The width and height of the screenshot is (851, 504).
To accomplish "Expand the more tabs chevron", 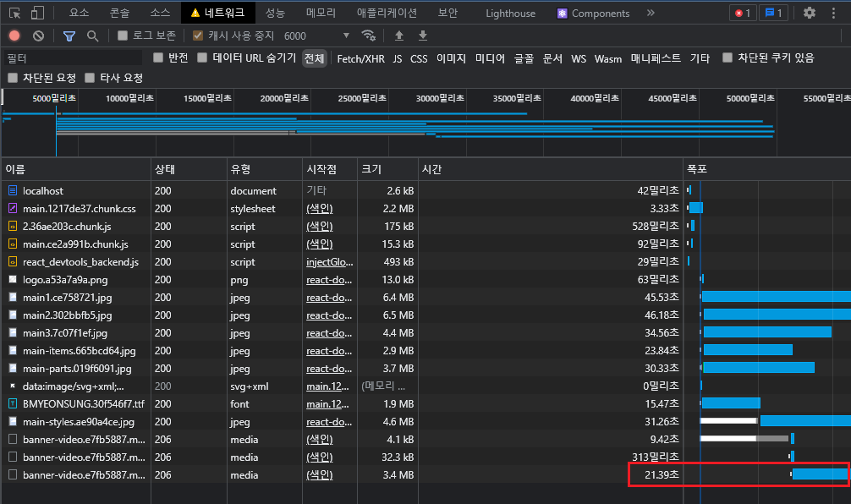I will click(651, 13).
